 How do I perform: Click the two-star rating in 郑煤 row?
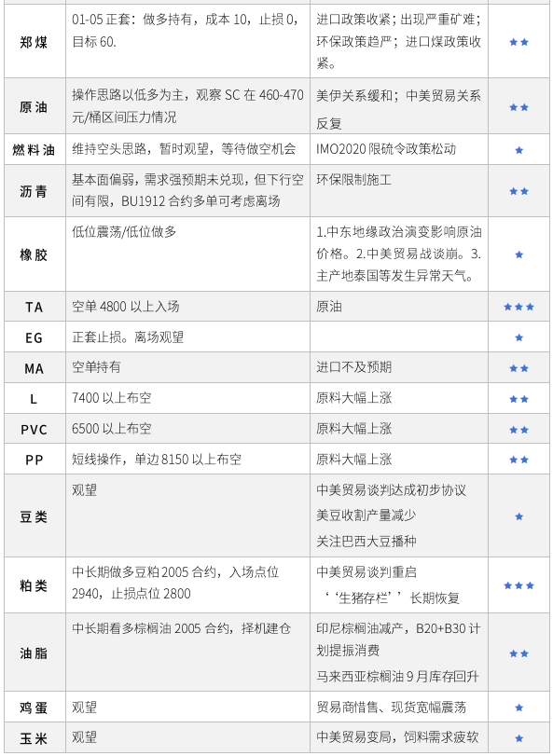[518, 43]
